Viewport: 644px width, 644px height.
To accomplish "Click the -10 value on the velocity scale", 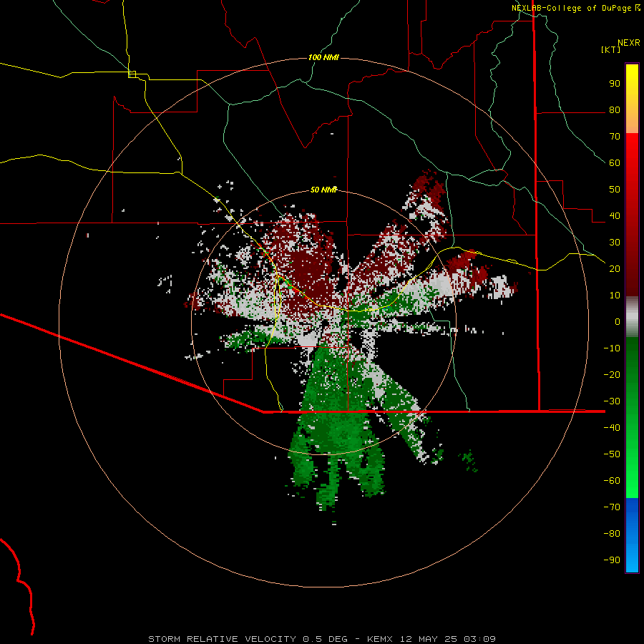I will tap(612, 348).
